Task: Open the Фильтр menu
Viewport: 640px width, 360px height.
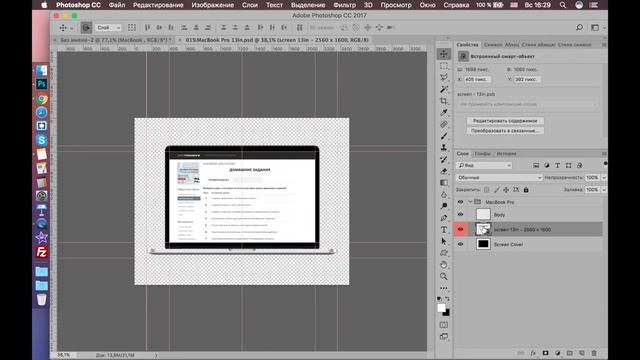Action: tap(344, 5)
